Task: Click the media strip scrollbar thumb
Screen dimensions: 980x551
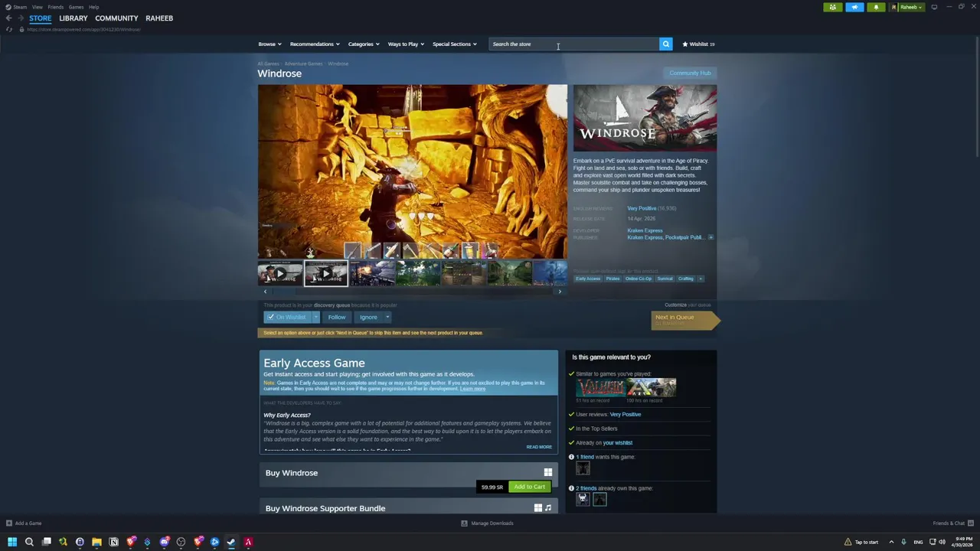Action: [285, 292]
